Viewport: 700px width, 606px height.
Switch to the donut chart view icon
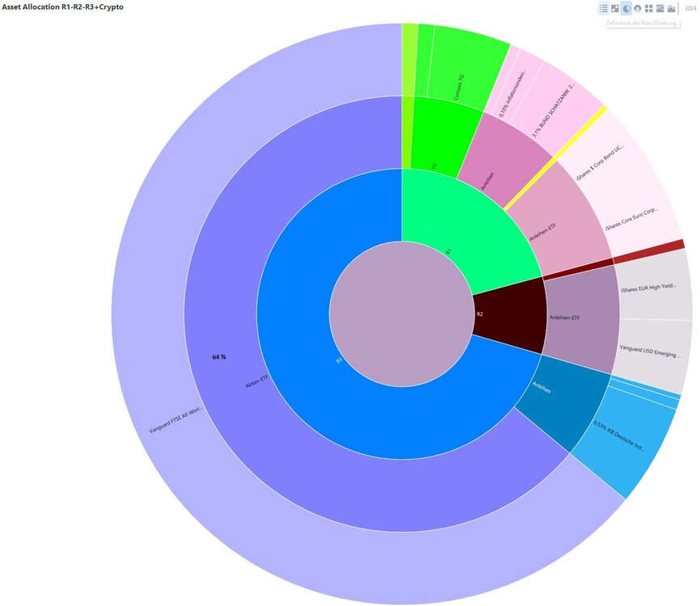tap(638, 8)
